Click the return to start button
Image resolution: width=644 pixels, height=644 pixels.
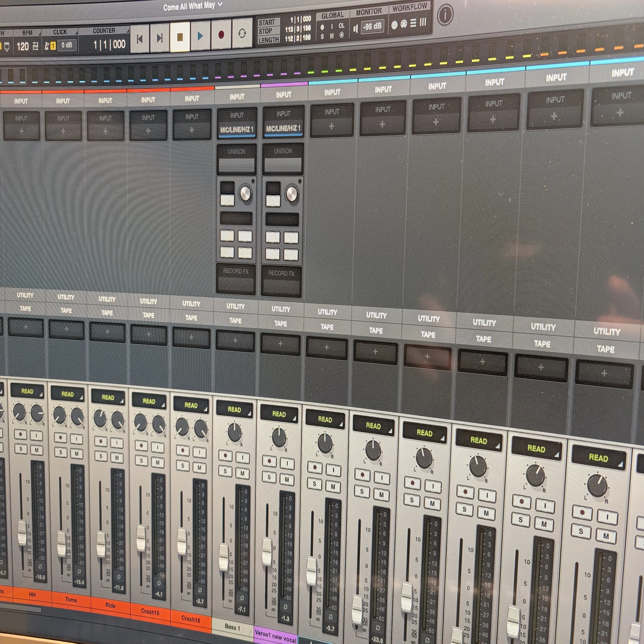click(140, 39)
